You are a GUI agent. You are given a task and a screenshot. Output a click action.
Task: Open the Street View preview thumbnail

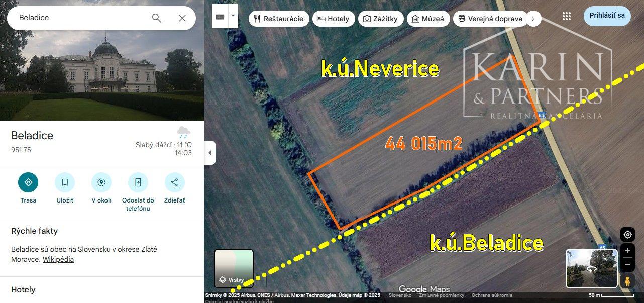(591, 269)
